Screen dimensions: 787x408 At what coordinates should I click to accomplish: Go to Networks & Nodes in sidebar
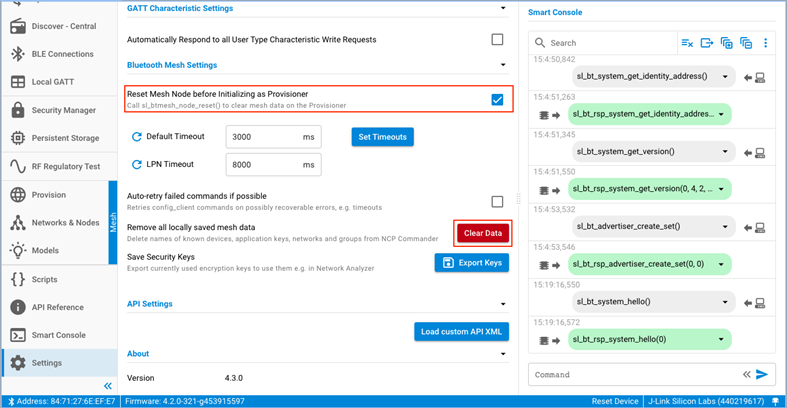point(66,223)
